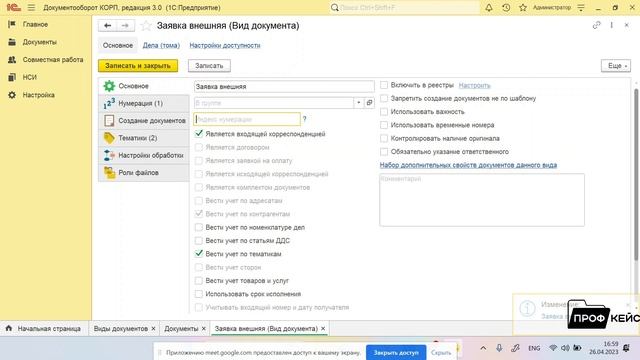640x360 pixels.
Task: Select Роли файлов page
Action: click(x=144, y=173)
